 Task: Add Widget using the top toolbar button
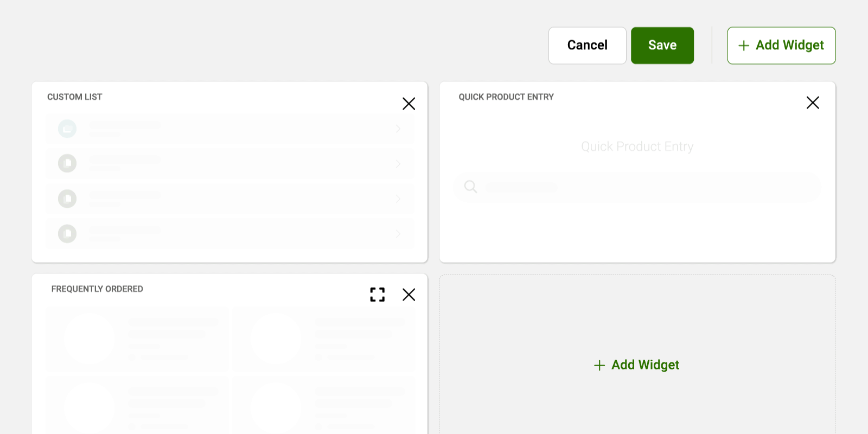(x=781, y=46)
